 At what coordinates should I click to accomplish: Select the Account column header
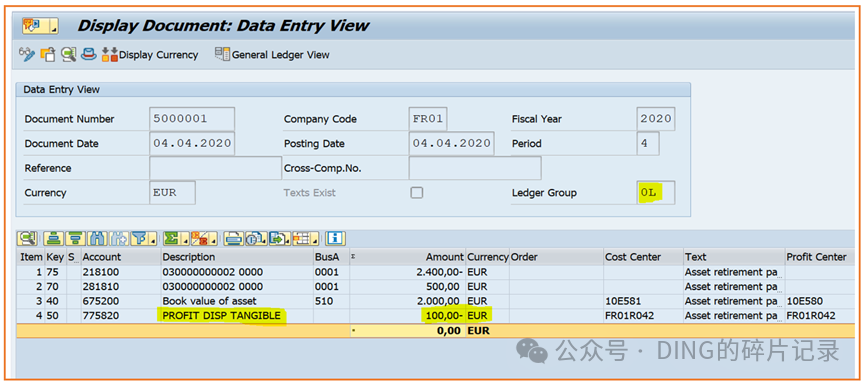[121, 257]
